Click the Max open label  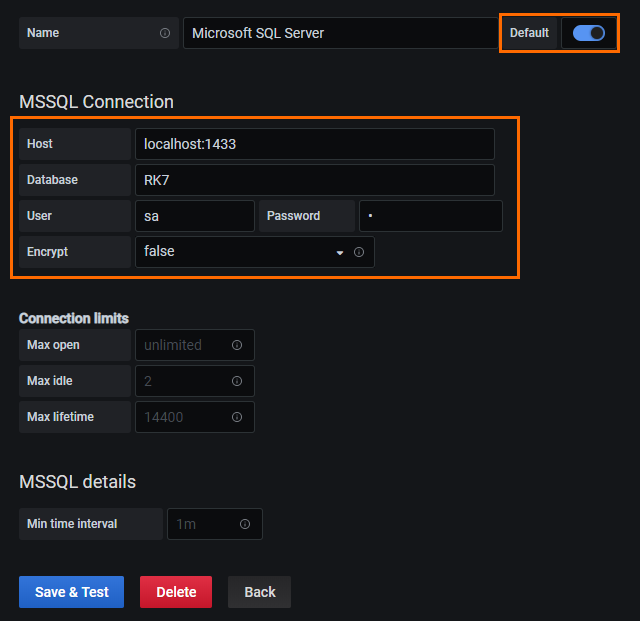point(53,345)
